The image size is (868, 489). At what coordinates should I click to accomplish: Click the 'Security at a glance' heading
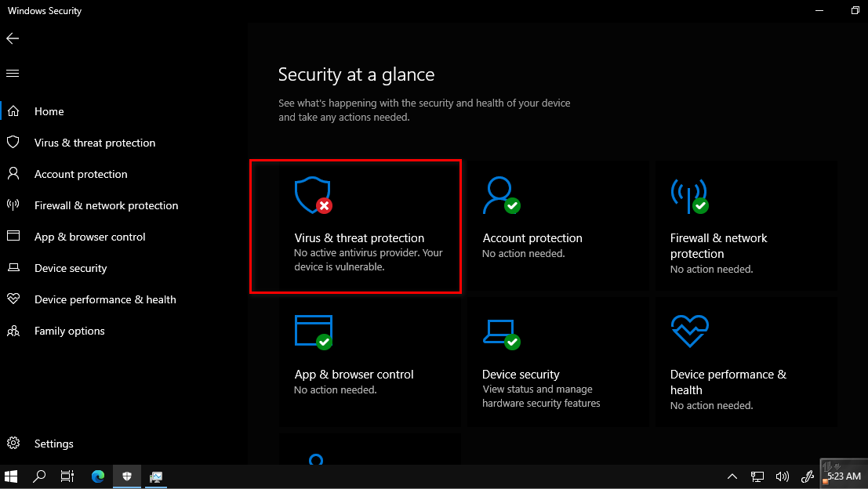[356, 74]
